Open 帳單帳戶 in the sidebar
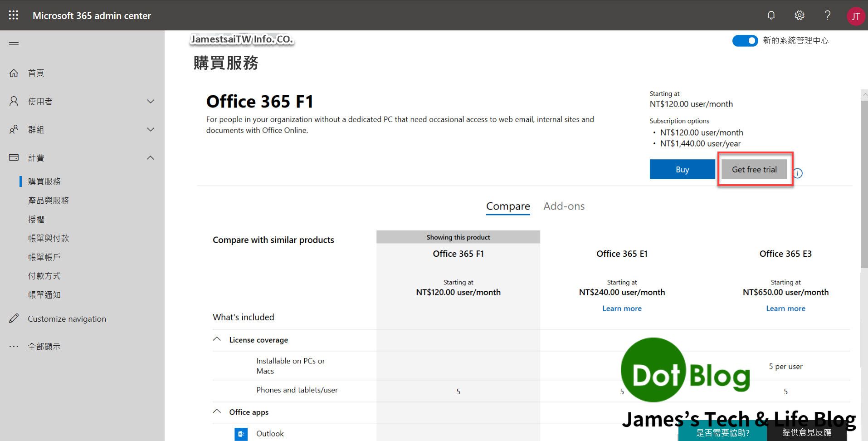 click(x=44, y=257)
